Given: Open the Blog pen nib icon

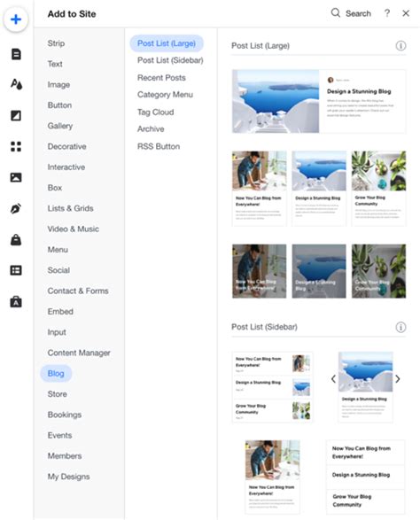Looking at the screenshot, I should point(16,208).
